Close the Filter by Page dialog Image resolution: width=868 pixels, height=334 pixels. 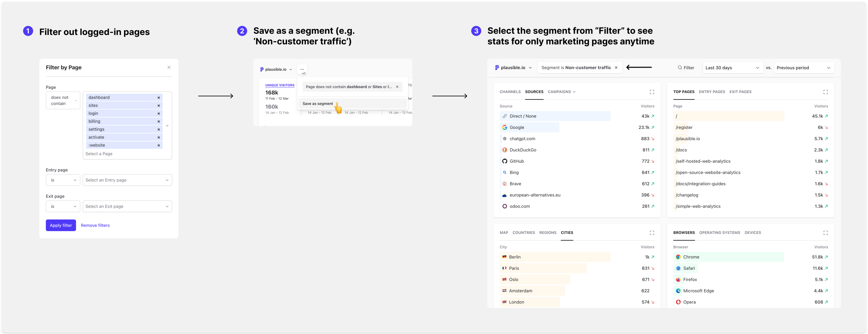[169, 67]
